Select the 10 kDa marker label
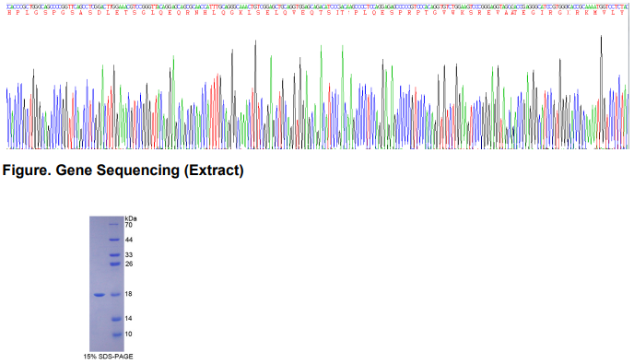This screenshot has width=634, height=364. (129, 335)
